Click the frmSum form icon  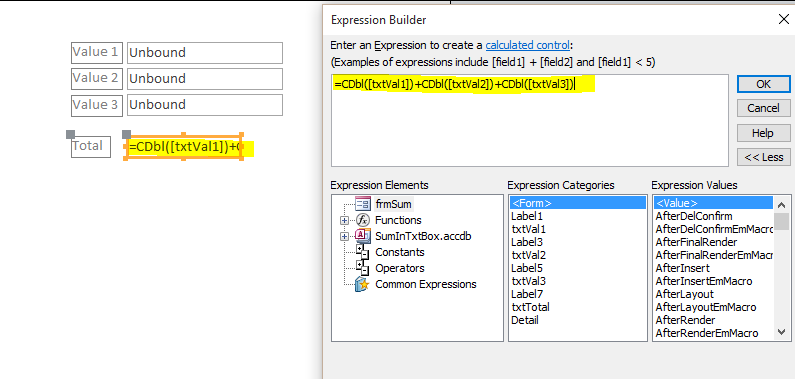(x=363, y=204)
